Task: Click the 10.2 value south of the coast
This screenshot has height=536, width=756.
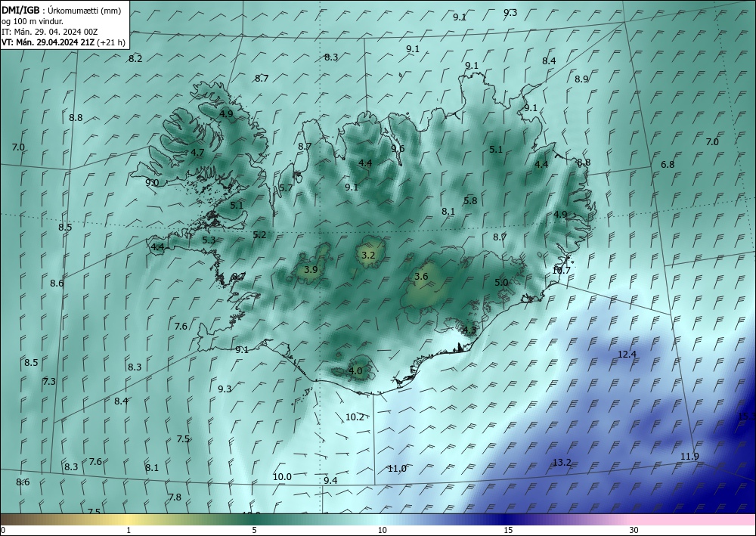Action: 355,417
